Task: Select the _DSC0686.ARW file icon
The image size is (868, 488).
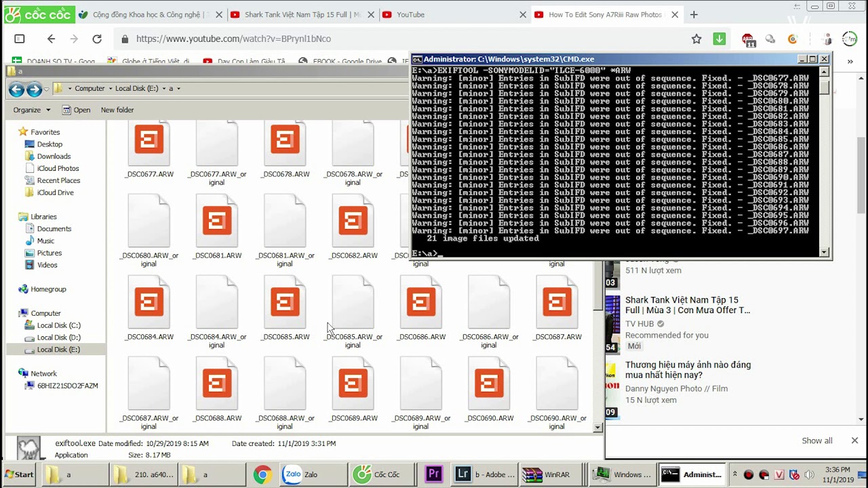Action: 421,303
